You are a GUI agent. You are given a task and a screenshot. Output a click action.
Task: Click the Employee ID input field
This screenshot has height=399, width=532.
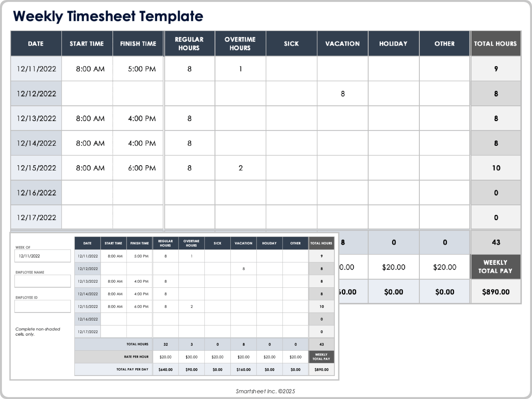[x=42, y=306]
